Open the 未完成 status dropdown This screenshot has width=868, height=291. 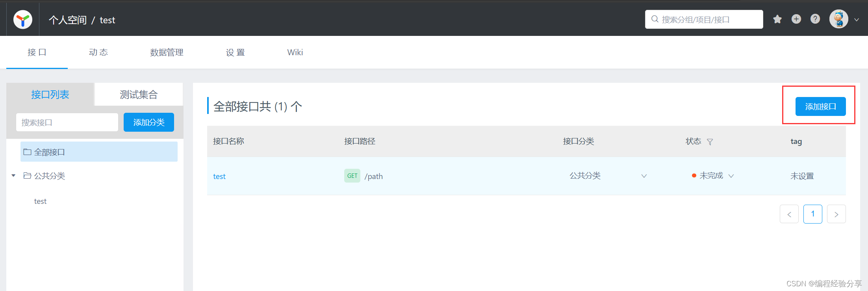pos(712,176)
